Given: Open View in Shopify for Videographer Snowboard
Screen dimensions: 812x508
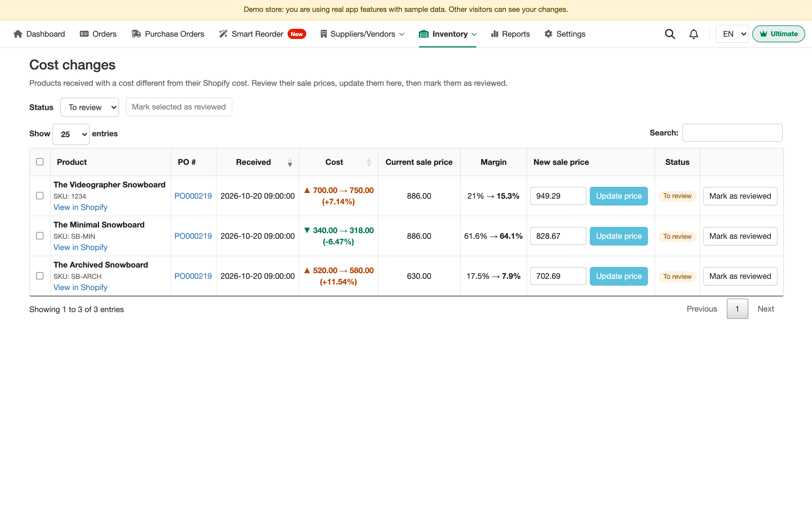Looking at the screenshot, I should pyautogui.click(x=80, y=207).
